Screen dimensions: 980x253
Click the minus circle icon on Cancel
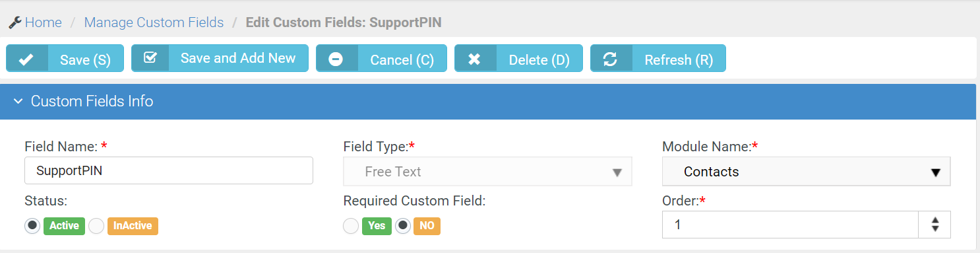(336, 59)
